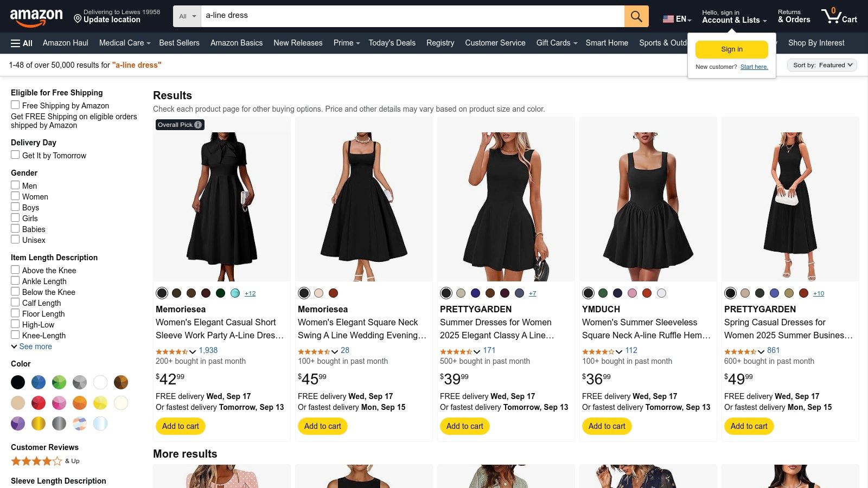Click in the a-line dress search field
868x488 pixels.
coord(412,16)
